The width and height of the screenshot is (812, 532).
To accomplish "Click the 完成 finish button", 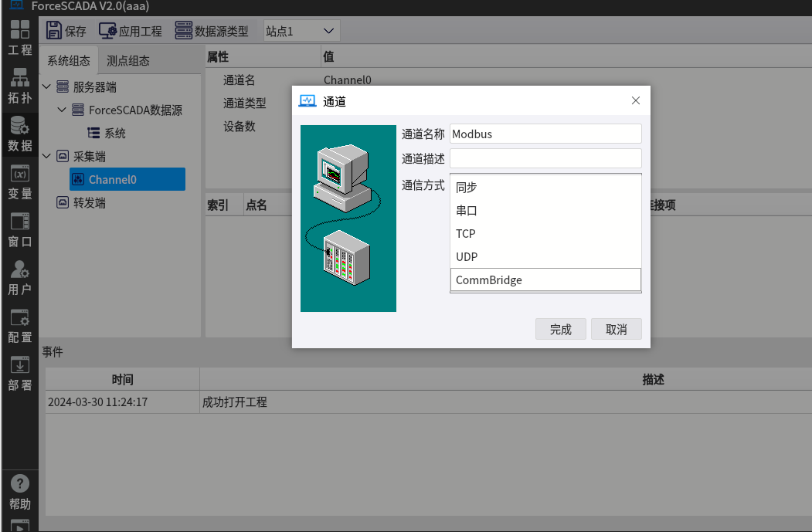I will (560, 330).
